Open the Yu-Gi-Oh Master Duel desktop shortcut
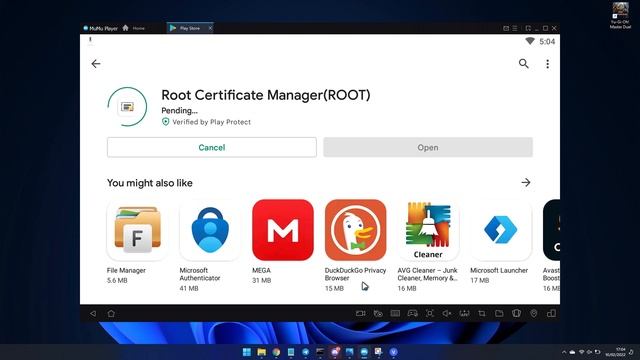The width and height of the screenshot is (640, 360). point(620,15)
